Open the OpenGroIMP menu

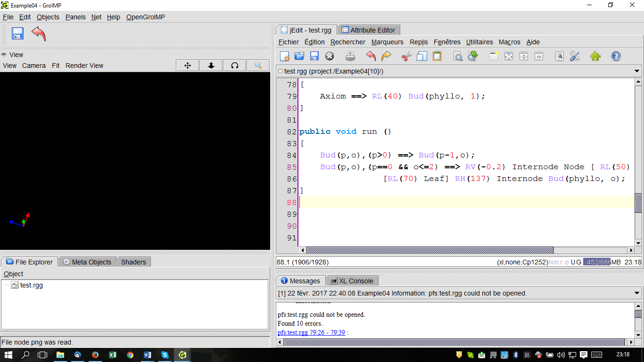pos(146,17)
